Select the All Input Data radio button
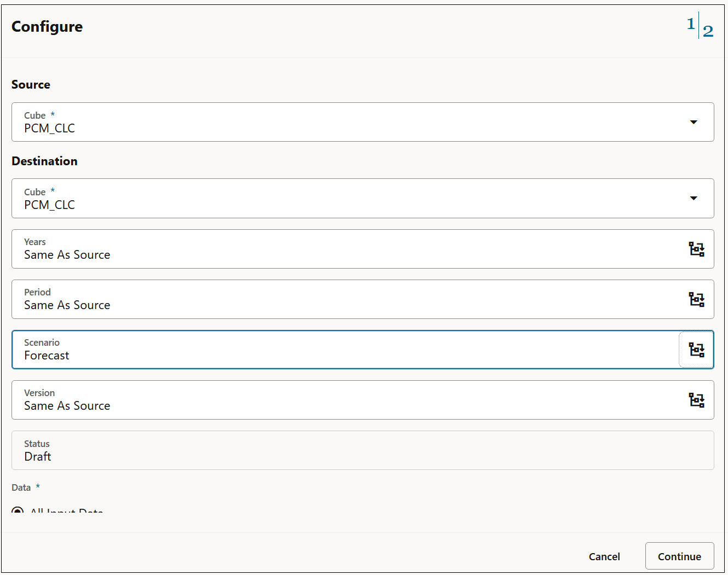Screen dimensions: 728x575 18,511
